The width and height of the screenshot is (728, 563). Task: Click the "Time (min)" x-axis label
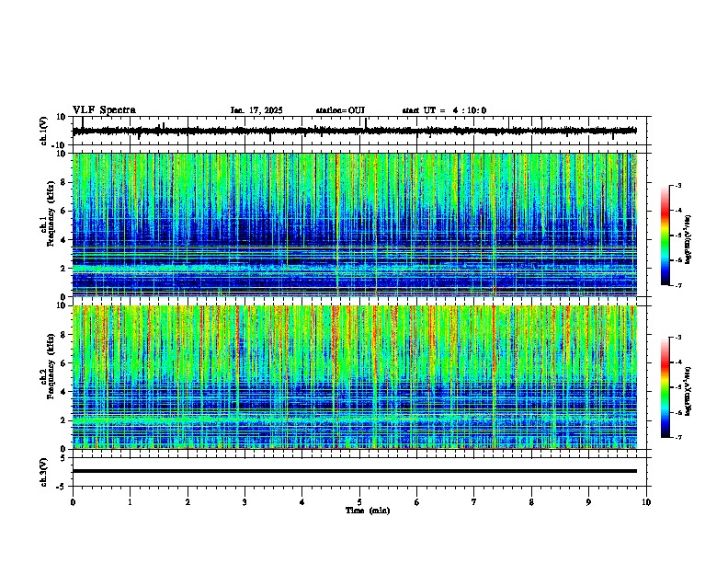368,511
